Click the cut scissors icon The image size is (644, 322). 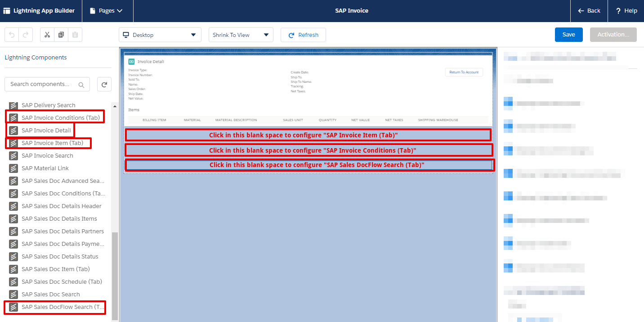click(47, 35)
